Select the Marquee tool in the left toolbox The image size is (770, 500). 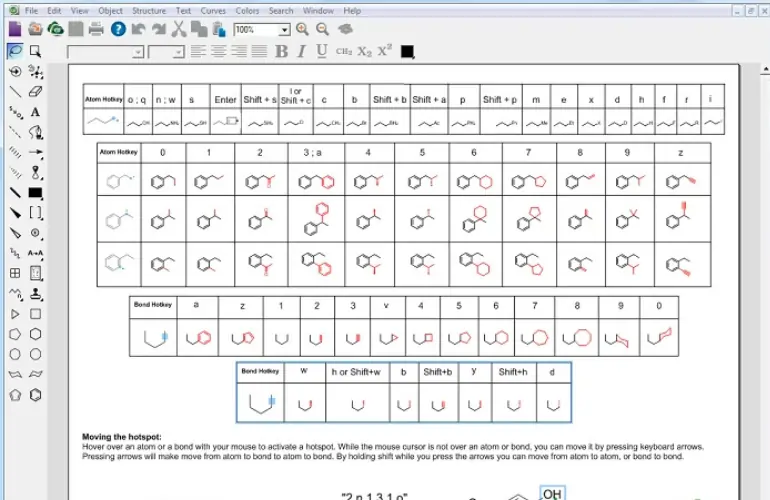(x=35, y=51)
